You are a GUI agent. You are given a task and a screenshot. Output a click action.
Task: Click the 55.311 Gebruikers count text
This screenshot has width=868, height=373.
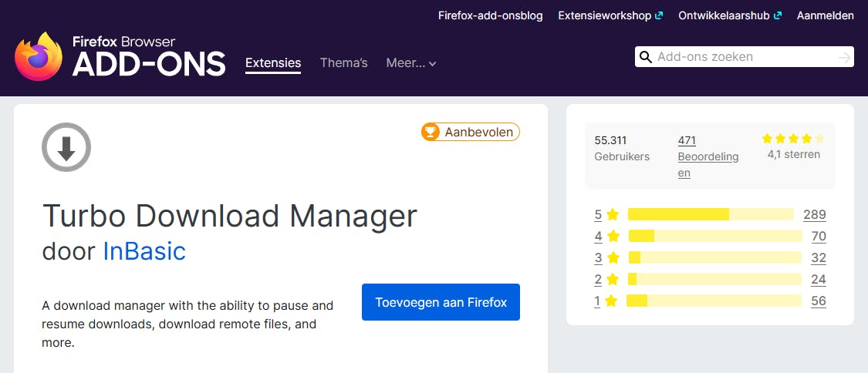click(622, 149)
